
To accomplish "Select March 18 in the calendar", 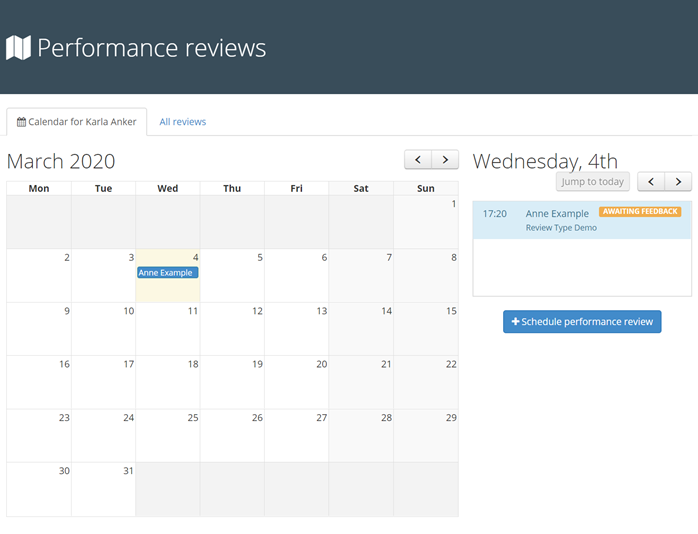I will pyautogui.click(x=167, y=382).
